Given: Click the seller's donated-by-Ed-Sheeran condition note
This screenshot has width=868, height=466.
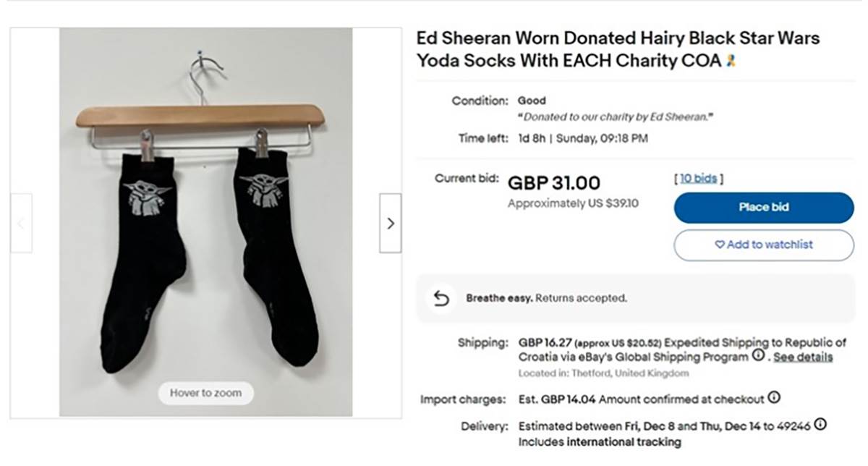Looking at the screenshot, I should pos(615,117).
